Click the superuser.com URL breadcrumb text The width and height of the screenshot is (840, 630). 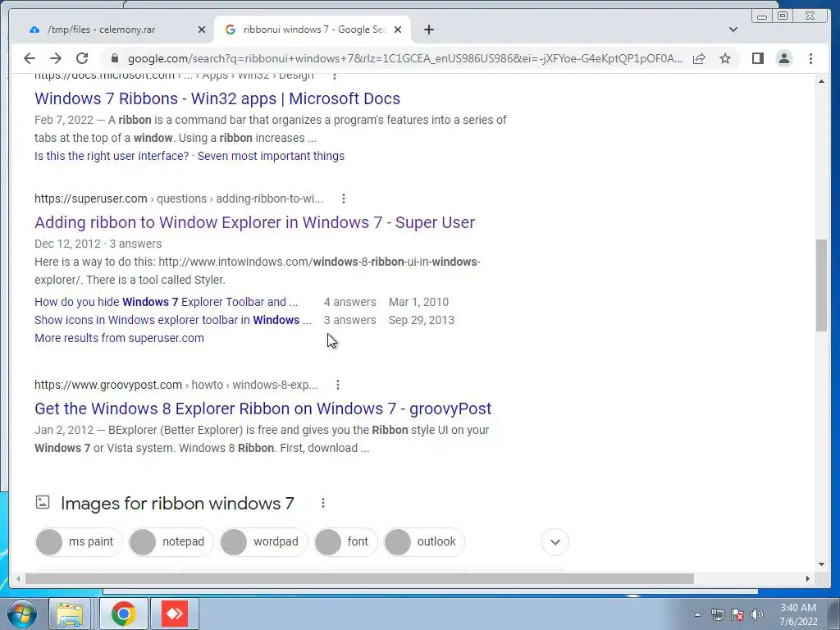pos(178,199)
